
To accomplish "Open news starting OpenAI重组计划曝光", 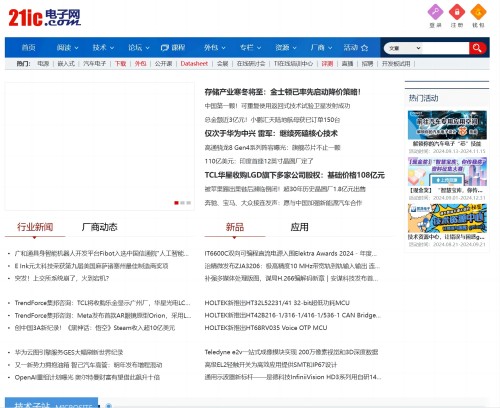I will point(87,377).
